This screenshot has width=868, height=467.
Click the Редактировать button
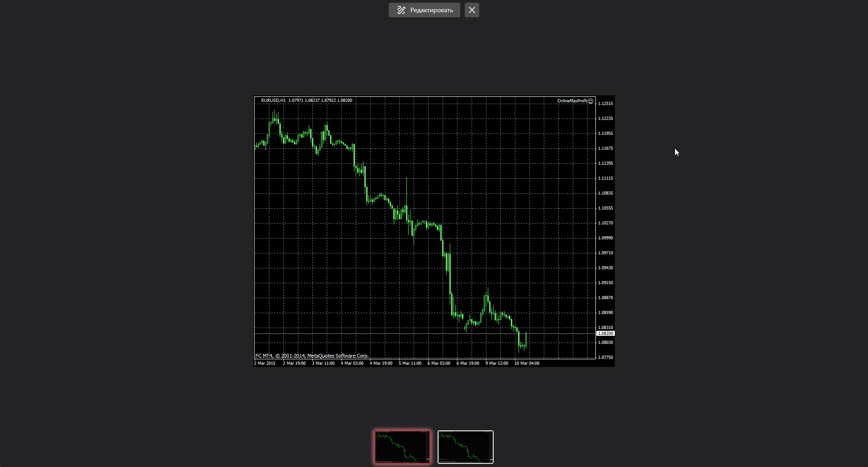pyautogui.click(x=424, y=10)
